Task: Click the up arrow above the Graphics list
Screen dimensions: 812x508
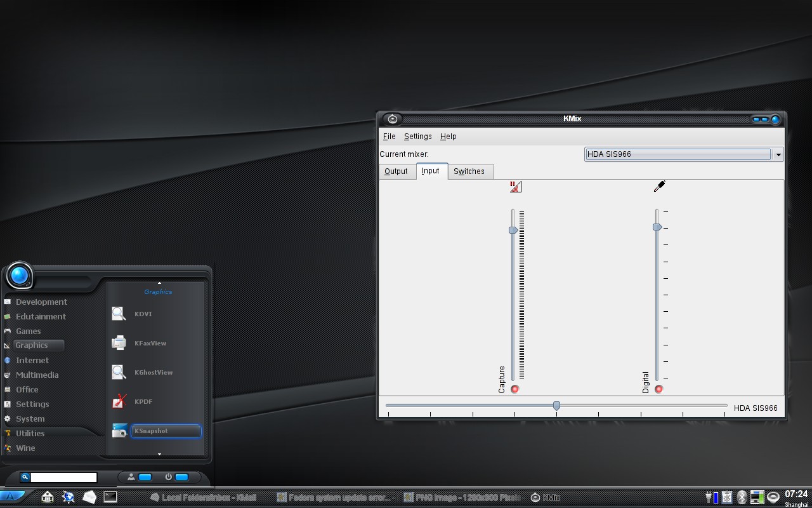Action: [159, 283]
